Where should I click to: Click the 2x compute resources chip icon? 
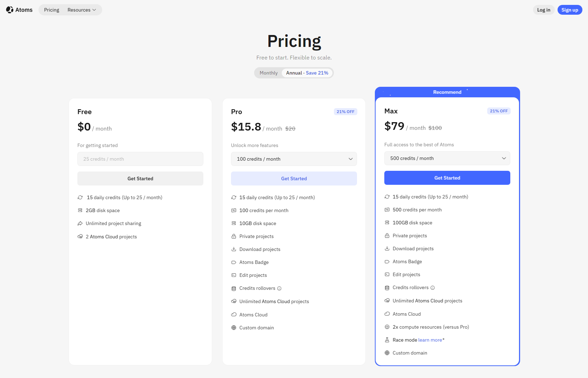(x=387, y=327)
